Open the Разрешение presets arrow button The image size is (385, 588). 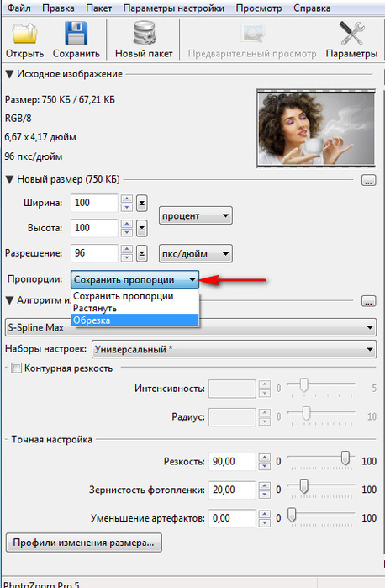click(x=141, y=254)
